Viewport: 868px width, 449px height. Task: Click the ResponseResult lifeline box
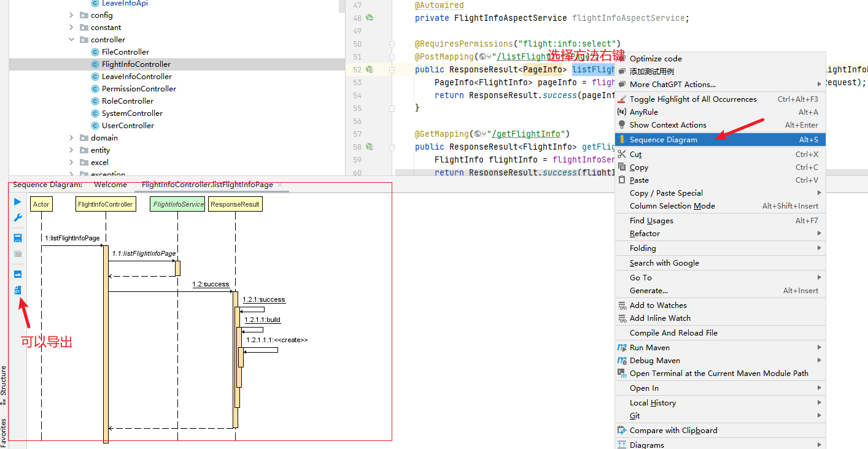(x=235, y=204)
